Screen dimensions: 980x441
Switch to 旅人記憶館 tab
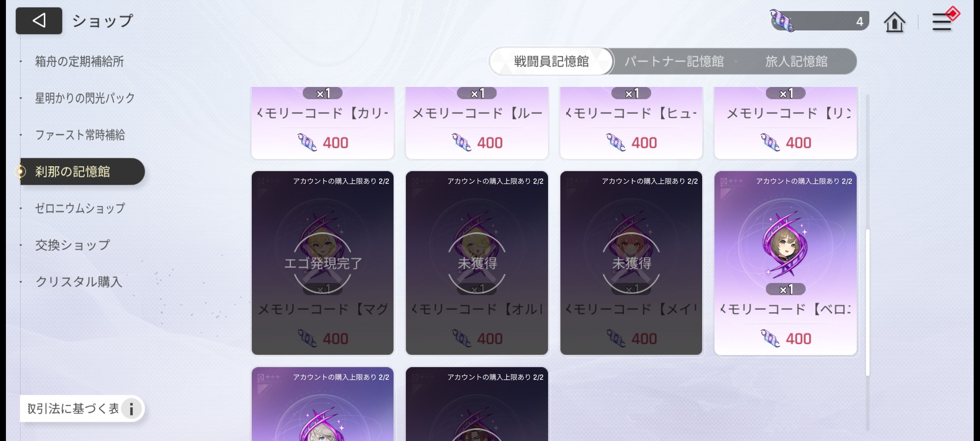coord(796,61)
